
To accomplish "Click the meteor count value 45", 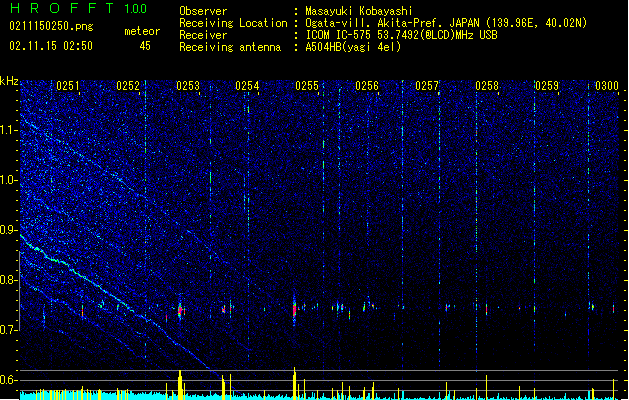I will coord(145,46).
